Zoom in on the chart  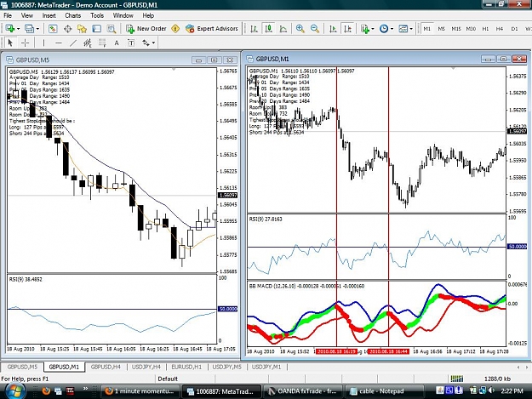tap(300, 29)
